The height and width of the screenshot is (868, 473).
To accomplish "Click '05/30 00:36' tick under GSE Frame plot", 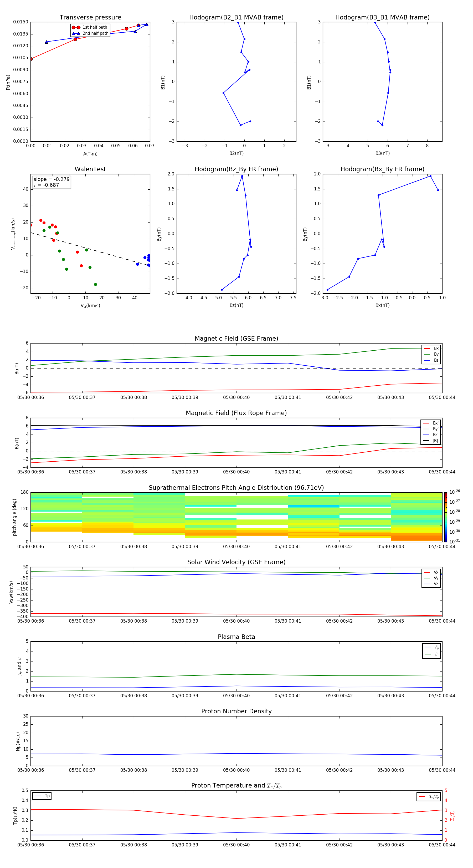I will click(31, 397).
